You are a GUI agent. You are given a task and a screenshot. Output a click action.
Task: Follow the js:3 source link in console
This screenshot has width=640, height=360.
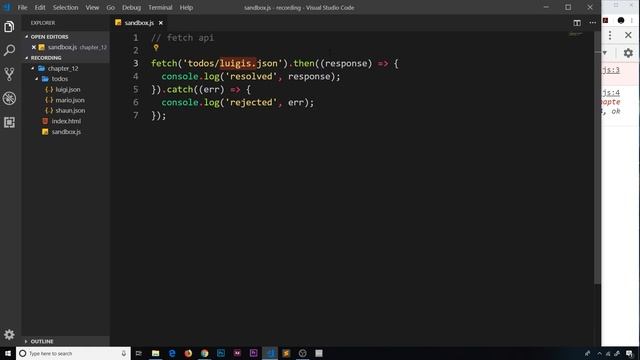pos(611,70)
